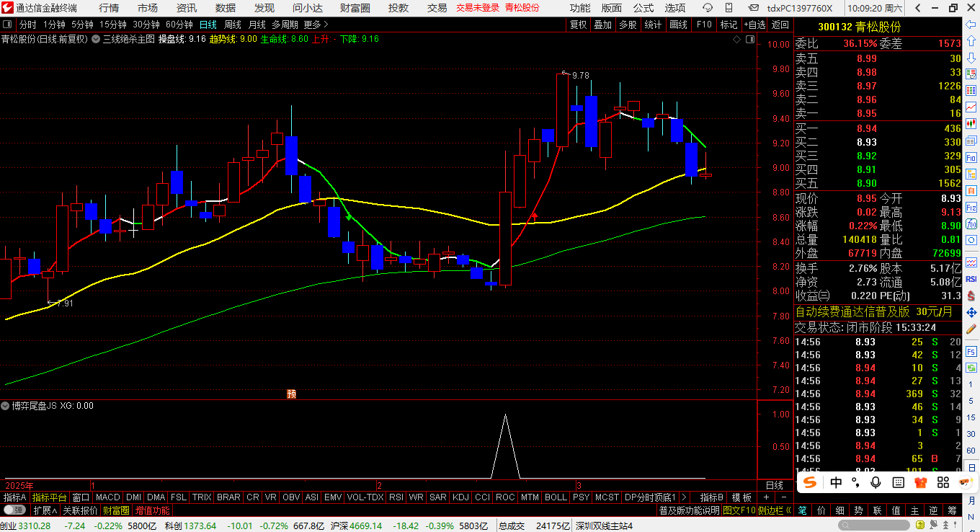Click the small panel icon at chart top-left
This screenshot has width=980, height=532.
(7, 24)
